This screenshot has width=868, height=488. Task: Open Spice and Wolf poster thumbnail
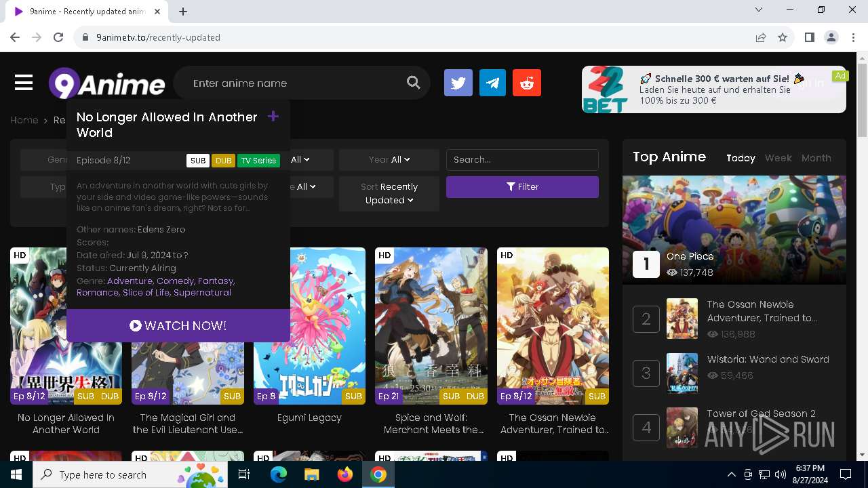(x=431, y=326)
